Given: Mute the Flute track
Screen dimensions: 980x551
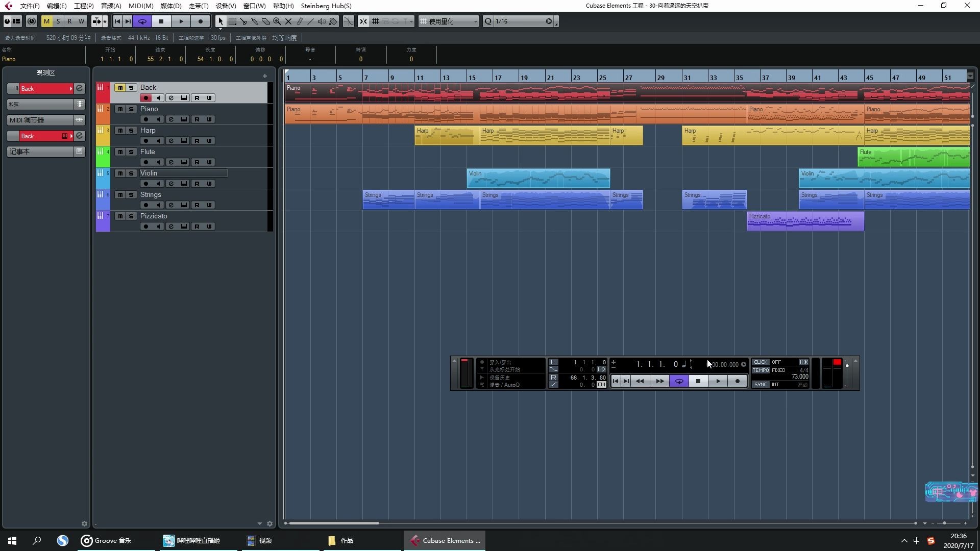Looking at the screenshot, I should click(119, 152).
